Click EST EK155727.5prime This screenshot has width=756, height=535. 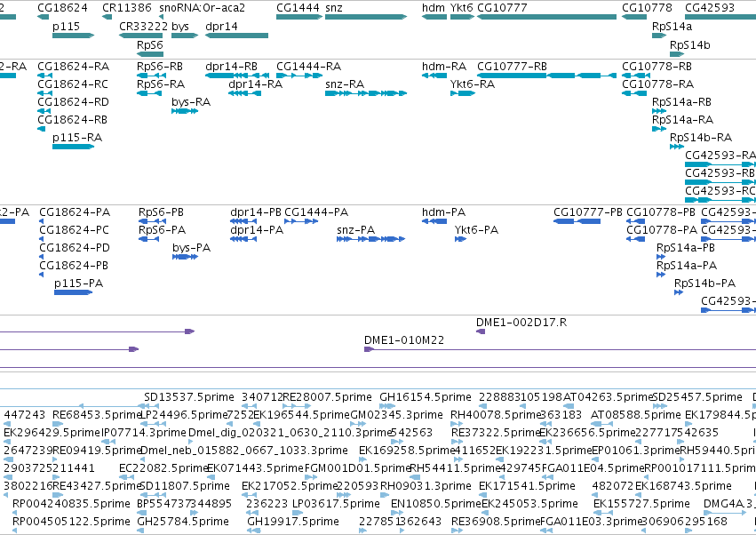(641, 504)
